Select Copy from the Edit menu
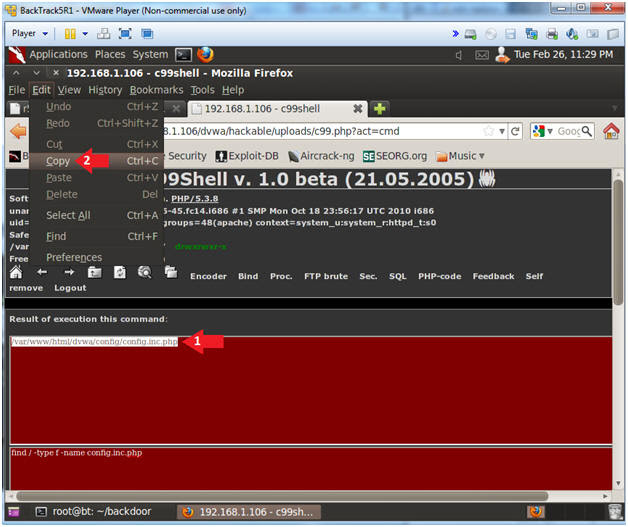The width and height of the screenshot is (628, 527). pos(97,161)
